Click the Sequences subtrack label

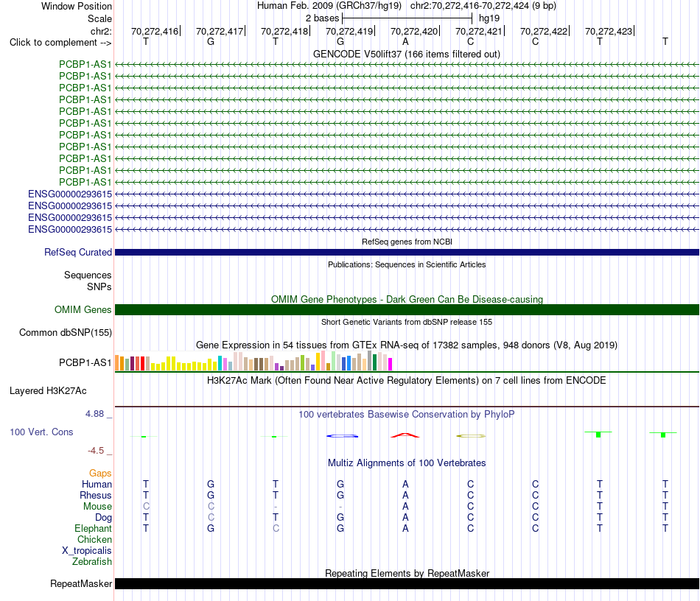(x=88, y=275)
